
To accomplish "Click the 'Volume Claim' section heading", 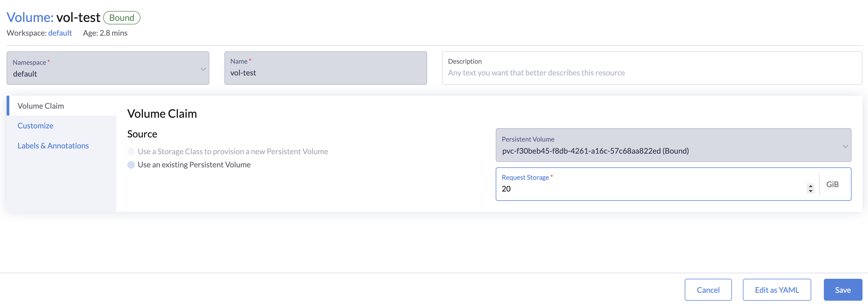I will 162,114.
